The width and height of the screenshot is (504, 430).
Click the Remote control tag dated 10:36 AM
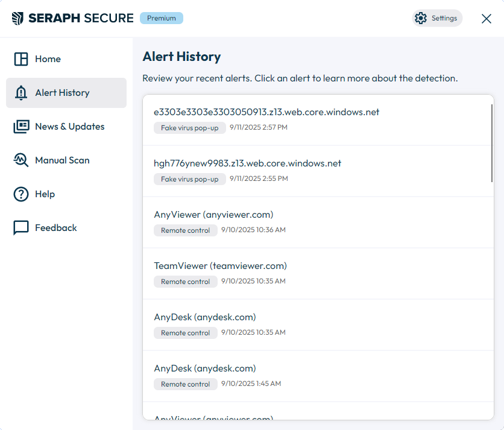[186, 230]
